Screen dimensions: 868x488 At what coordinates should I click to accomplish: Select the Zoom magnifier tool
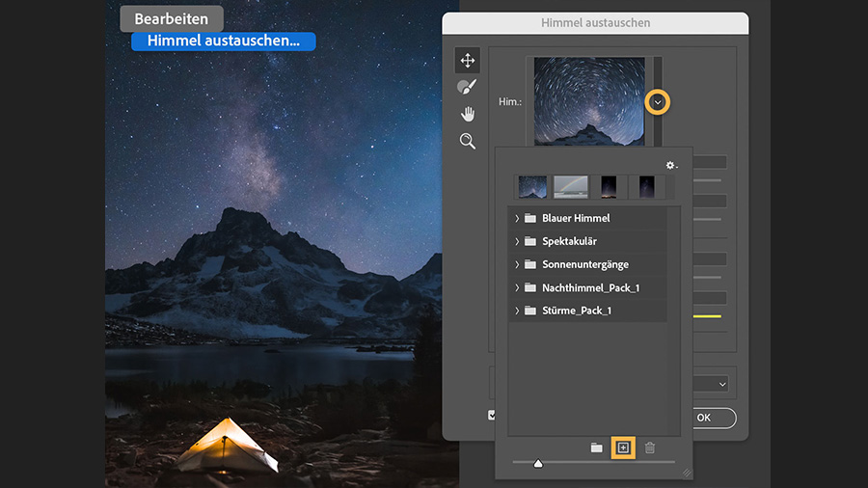coord(467,141)
